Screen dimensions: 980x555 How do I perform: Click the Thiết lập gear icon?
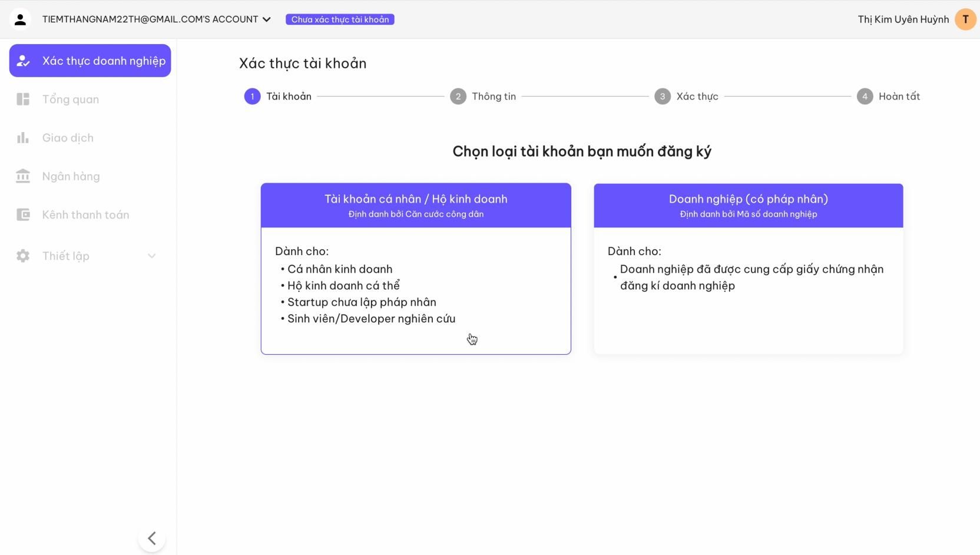point(23,256)
